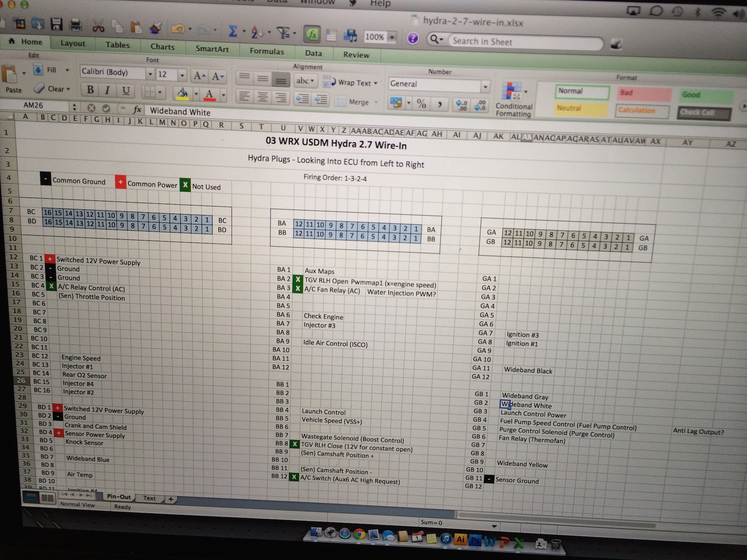Open the Charts ribbon tab

pyautogui.click(x=162, y=47)
